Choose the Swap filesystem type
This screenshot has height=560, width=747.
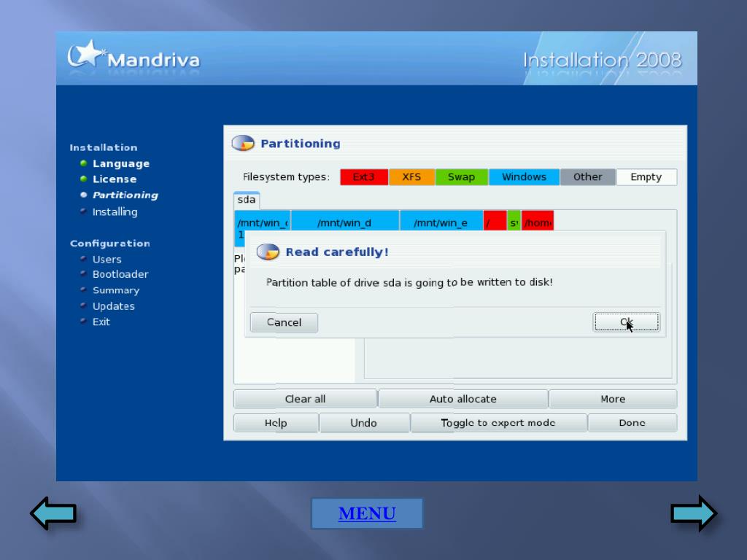(x=462, y=177)
